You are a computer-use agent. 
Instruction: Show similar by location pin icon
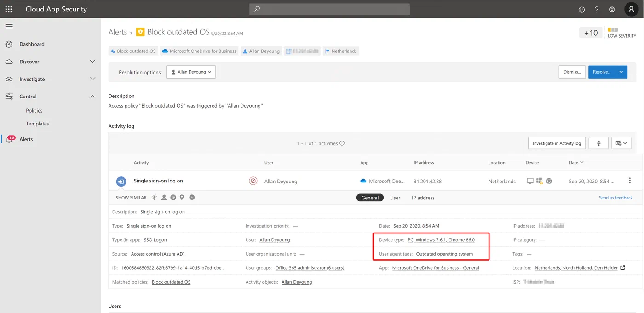tap(182, 198)
